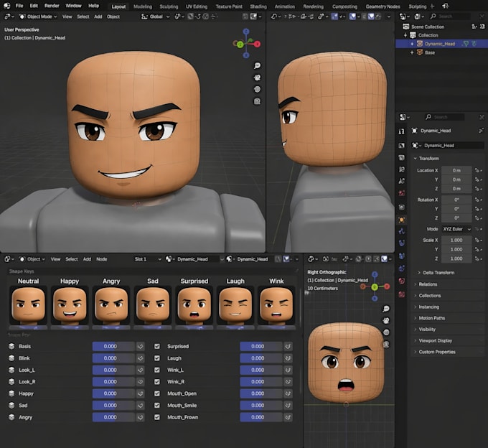Open the Render properties tab icon
488x448 pixels.
pos(401,146)
